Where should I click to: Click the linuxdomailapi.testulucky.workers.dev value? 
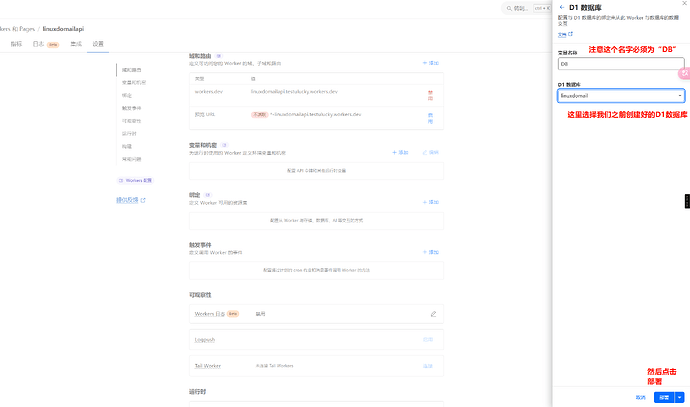click(x=294, y=92)
